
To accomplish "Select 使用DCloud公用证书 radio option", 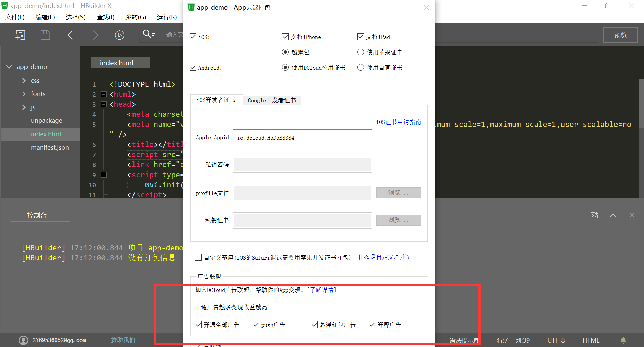I will click(x=285, y=67).
